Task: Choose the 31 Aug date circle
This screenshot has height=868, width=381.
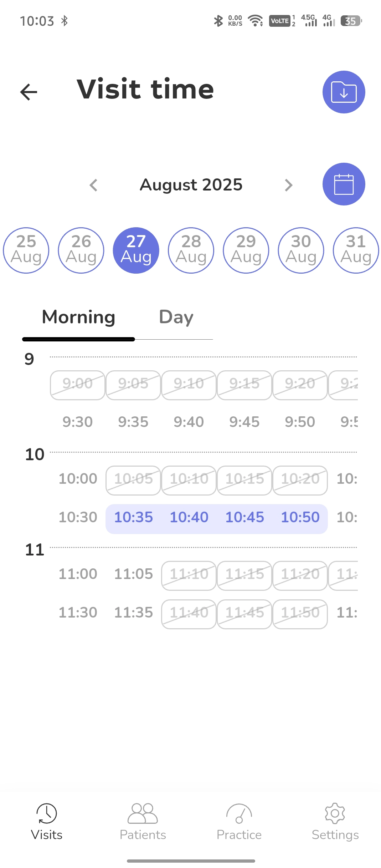Action: click(356, 250)
